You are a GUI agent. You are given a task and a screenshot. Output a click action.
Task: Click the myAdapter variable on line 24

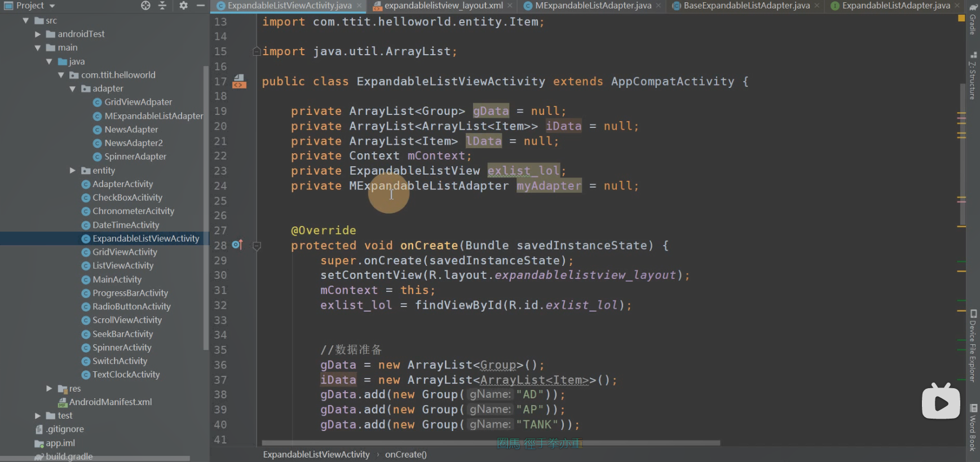(x=549, y=186)
